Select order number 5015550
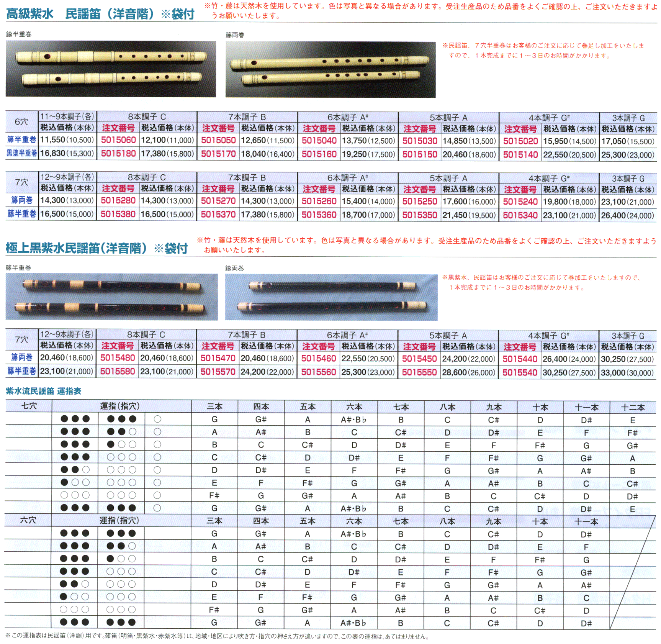The image size is (661, 644). (x=419, y=372)
